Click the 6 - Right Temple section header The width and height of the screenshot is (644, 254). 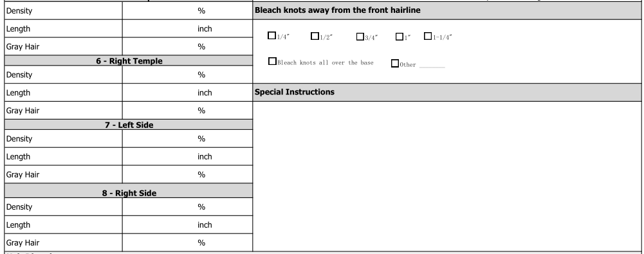pos(129,60)
